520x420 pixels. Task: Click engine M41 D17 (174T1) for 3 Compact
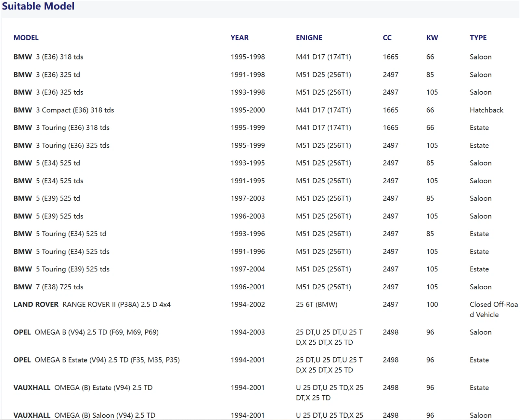tap(323, 110)
